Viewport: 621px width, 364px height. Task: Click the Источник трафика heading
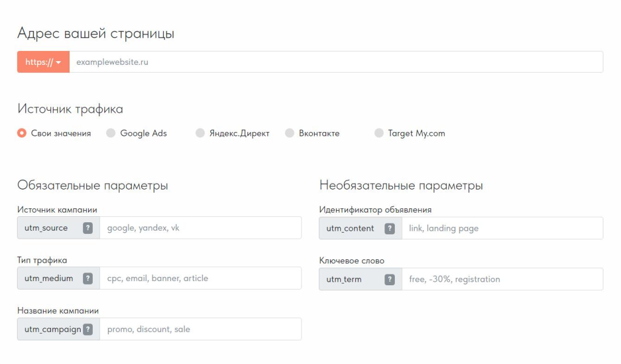[70, 109]
